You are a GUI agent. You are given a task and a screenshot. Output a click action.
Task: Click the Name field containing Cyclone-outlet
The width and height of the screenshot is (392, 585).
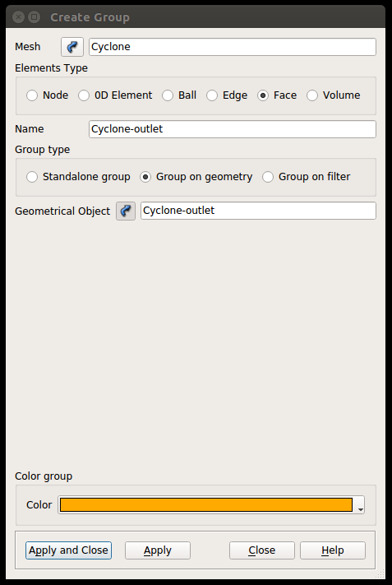(233, 129)
